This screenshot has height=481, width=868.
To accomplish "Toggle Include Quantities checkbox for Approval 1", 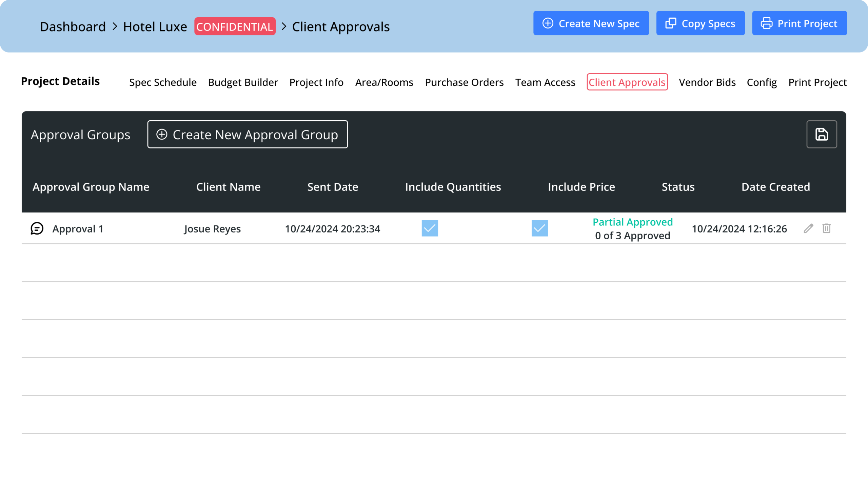I will click(430, 228).
